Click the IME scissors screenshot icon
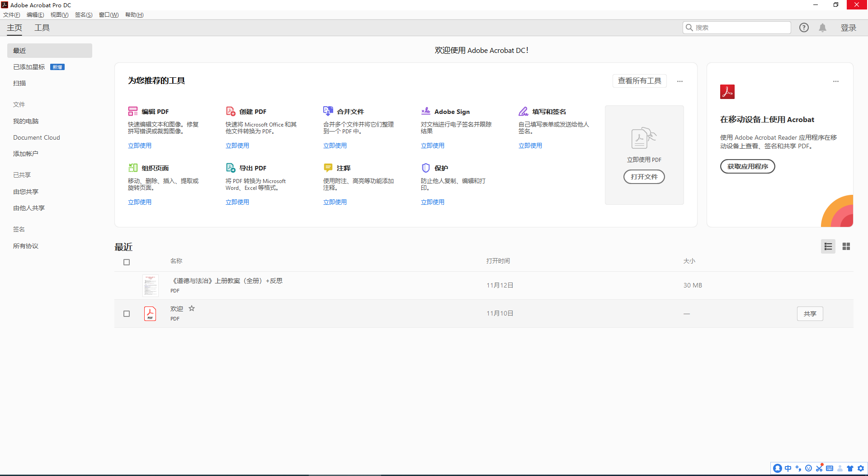This screenshot has height=476, width=868. point(819,468)
